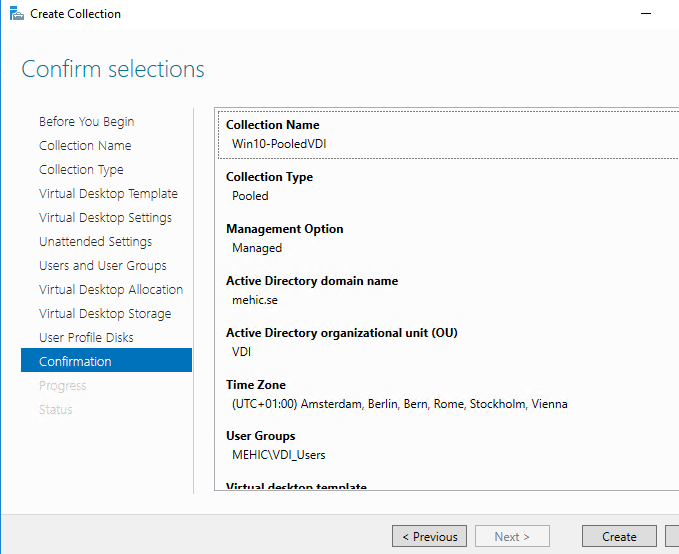Open the User Profile Disks step
The image size is (679, 554).
tap(86, 338)
